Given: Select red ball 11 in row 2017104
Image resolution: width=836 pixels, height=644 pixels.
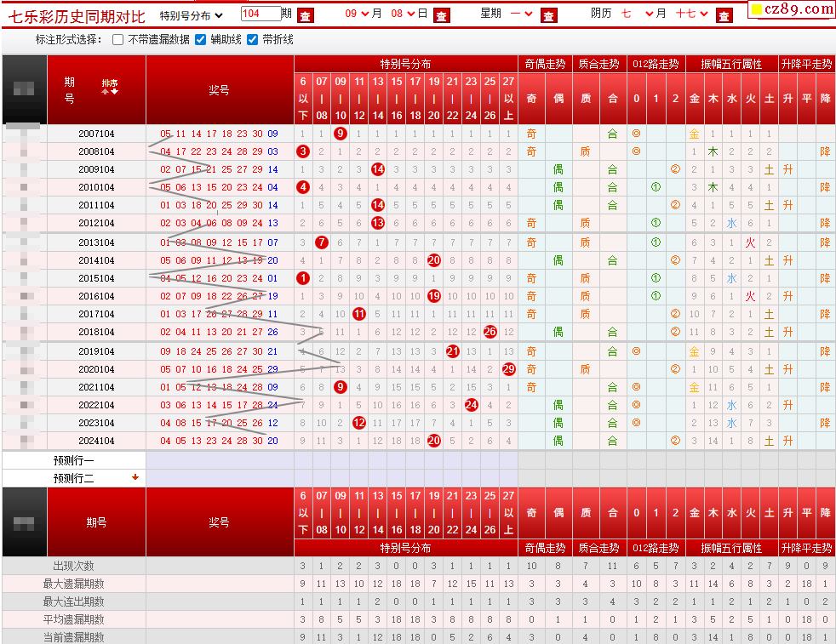Looking at the screenshot, I should click(359, 314).
